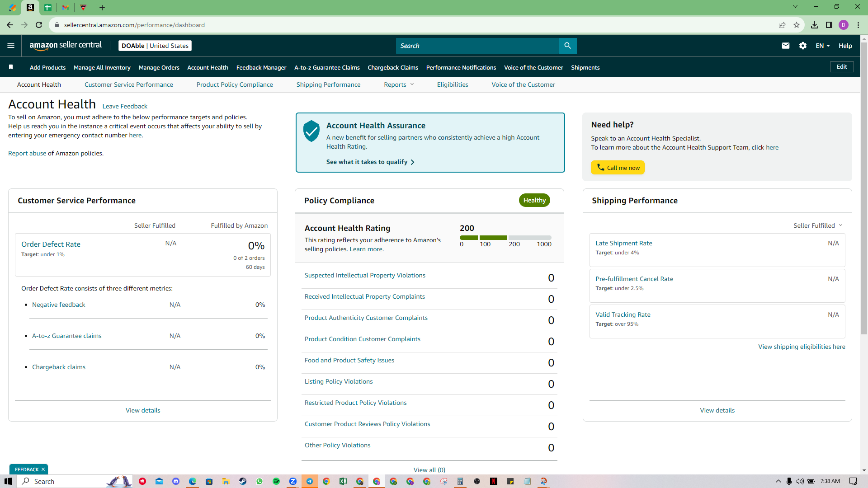Click the Amazon Seller Central logo
The image size is (868, 488).
[66, 46]
